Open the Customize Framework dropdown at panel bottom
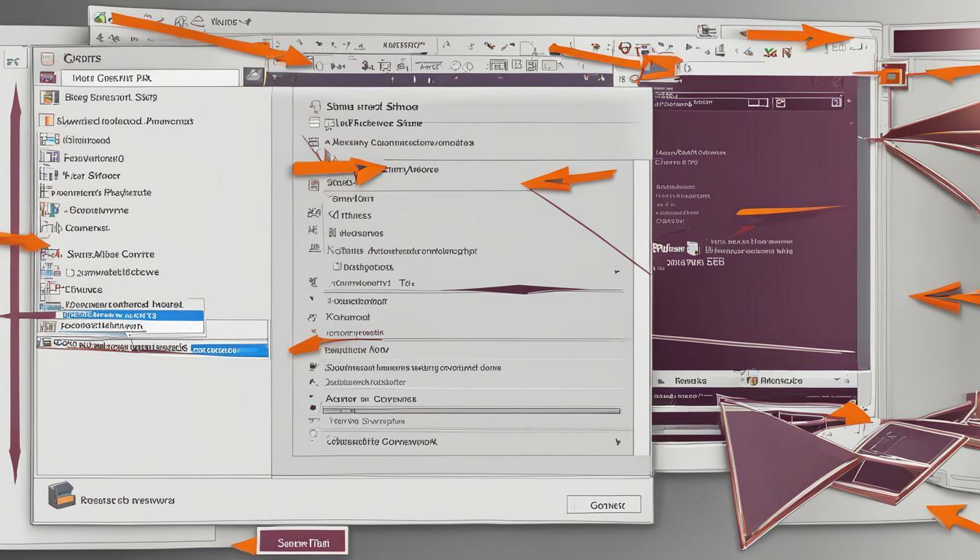Viewport: 980px width, 560px height. (x=618, y=443)
